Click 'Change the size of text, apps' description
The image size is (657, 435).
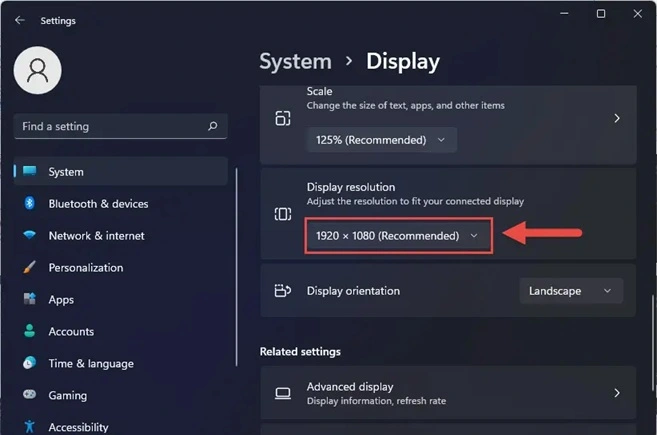click(x=406, y=106)
